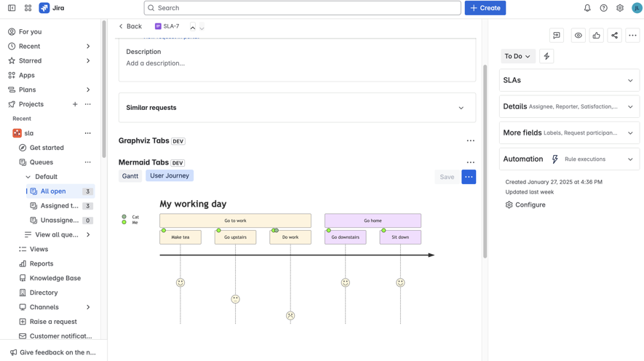
Task: Click the thumbs up vote icon
Action: (x=596, y=35)
